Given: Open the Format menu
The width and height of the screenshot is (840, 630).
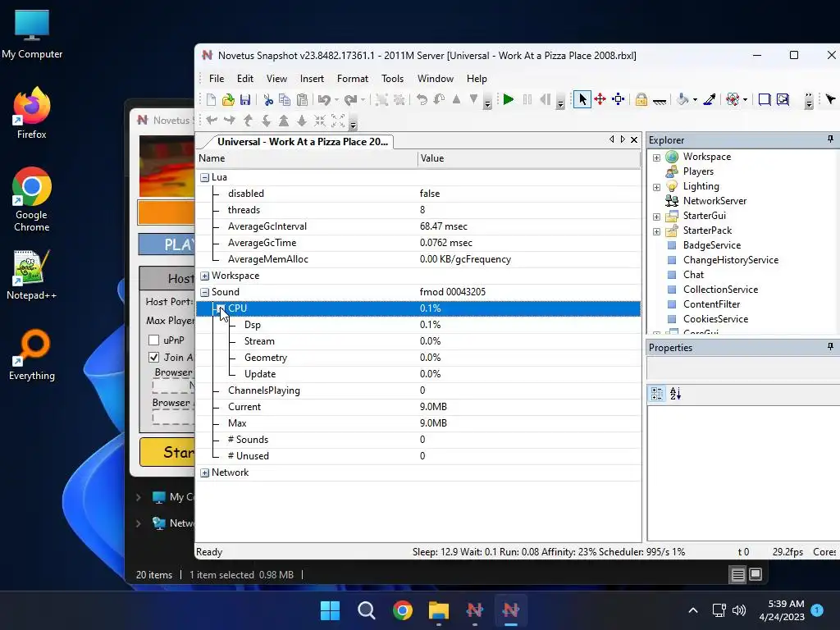Looking at the screenshot, I should (x=353, y=79).
